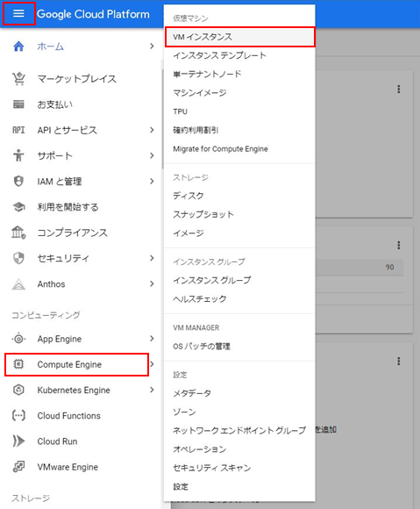Open コンプライアンス in the sidebar
420x509 pixels.
tap(72, 233)
